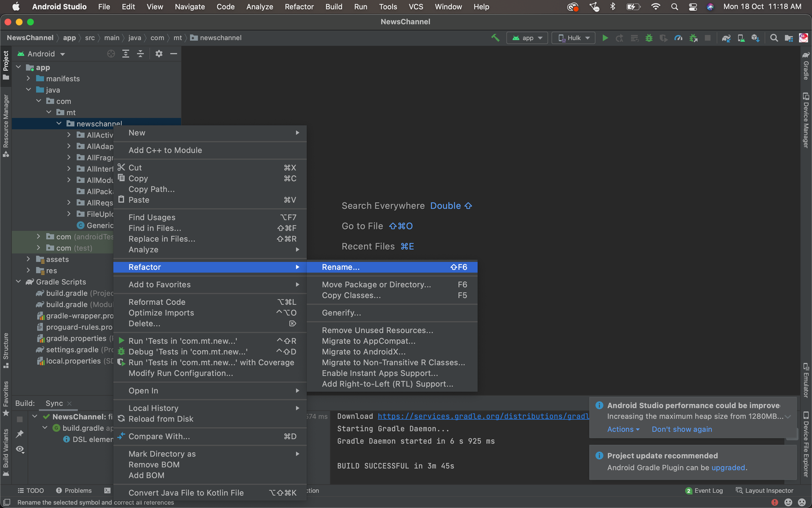812x508 pixels.
Task: Open the Event Log button
Action: [x=704, y=491]
